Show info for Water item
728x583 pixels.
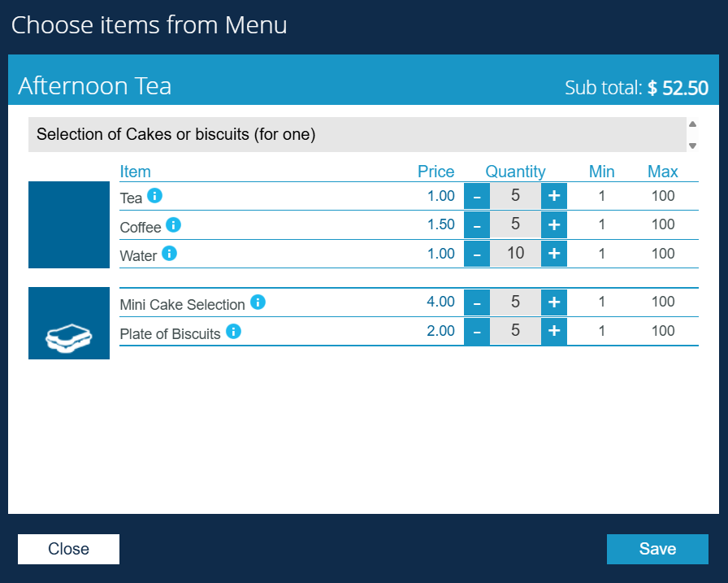pos(169,254)
